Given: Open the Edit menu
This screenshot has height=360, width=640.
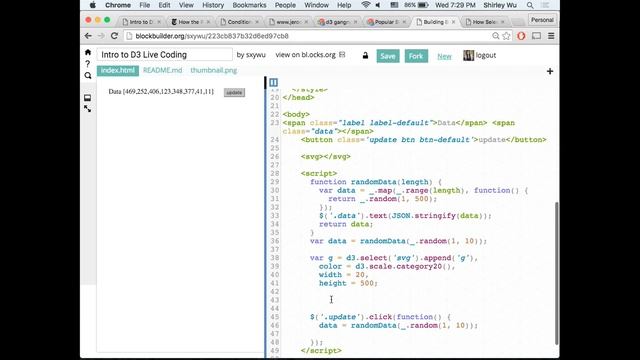Looking at the screenshot, I should click(164, 5).
